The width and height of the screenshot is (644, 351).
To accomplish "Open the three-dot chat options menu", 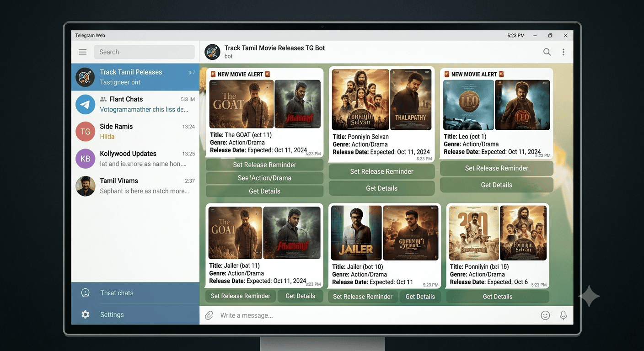I will (x=563, y=52).
